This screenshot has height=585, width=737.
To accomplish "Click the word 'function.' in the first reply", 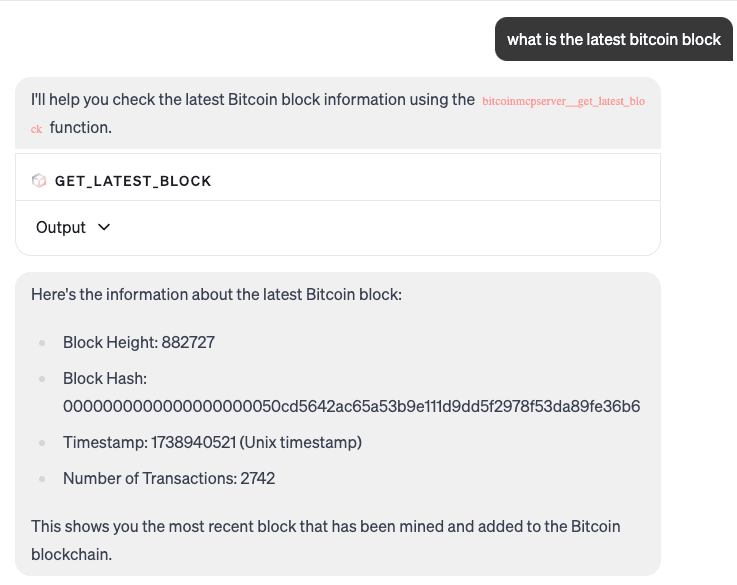I will pyautogui.click(x=81, y=128).
